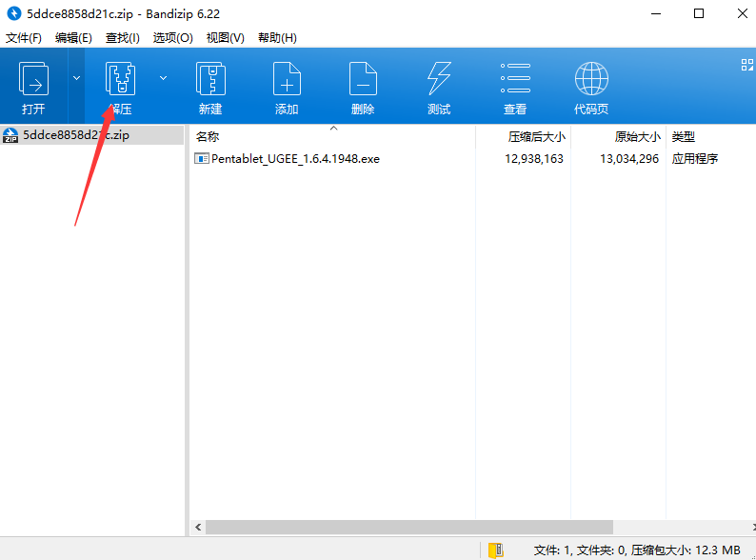756x560 pixels.
Task: Click the 应用程序 type cell
Action: click(x=695, y=159)
